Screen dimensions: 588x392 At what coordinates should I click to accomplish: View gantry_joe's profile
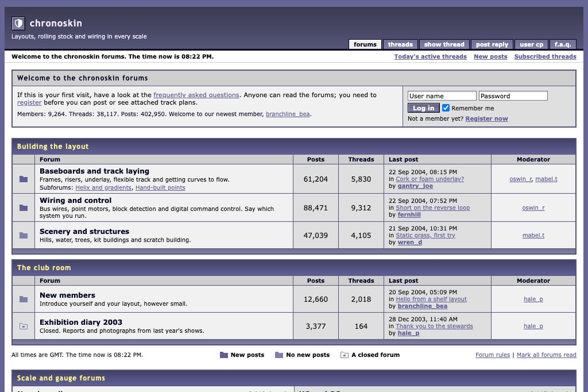415,186
